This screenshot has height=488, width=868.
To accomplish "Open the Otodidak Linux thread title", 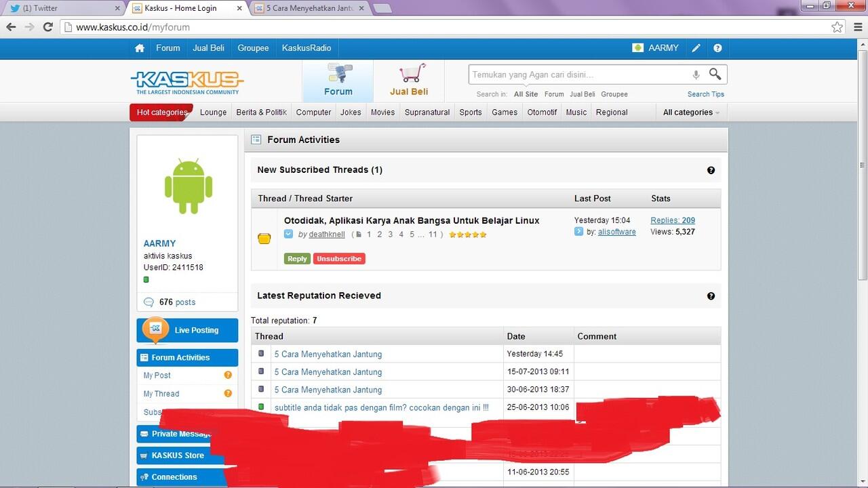I will pos(412,220).
